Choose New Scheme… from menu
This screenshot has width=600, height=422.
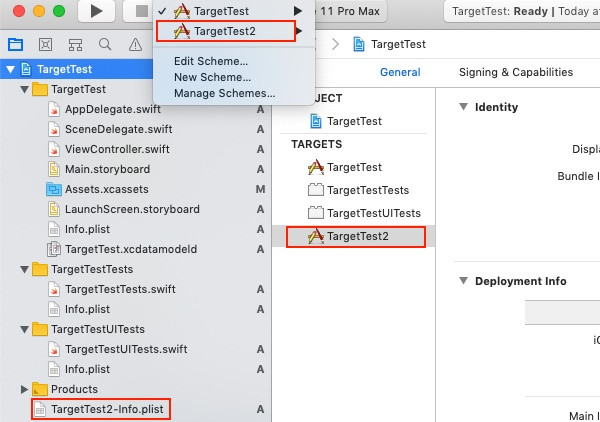point(212,77)
